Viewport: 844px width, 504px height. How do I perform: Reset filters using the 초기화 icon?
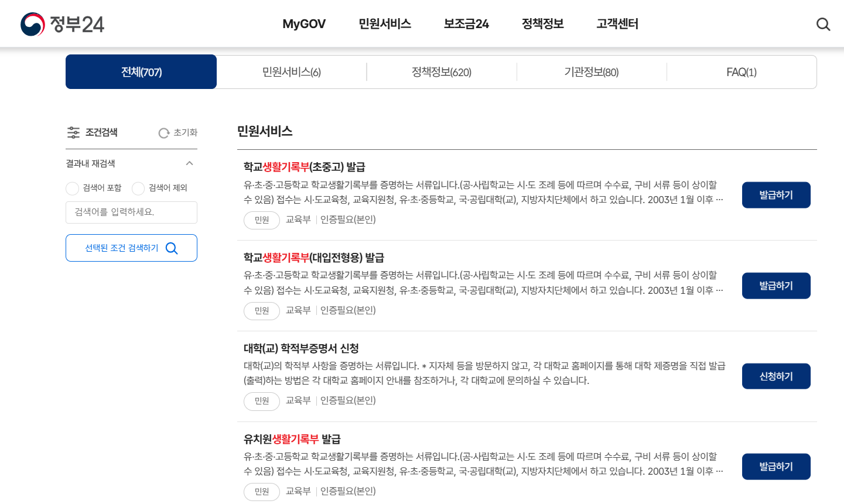tap(163, 132)
